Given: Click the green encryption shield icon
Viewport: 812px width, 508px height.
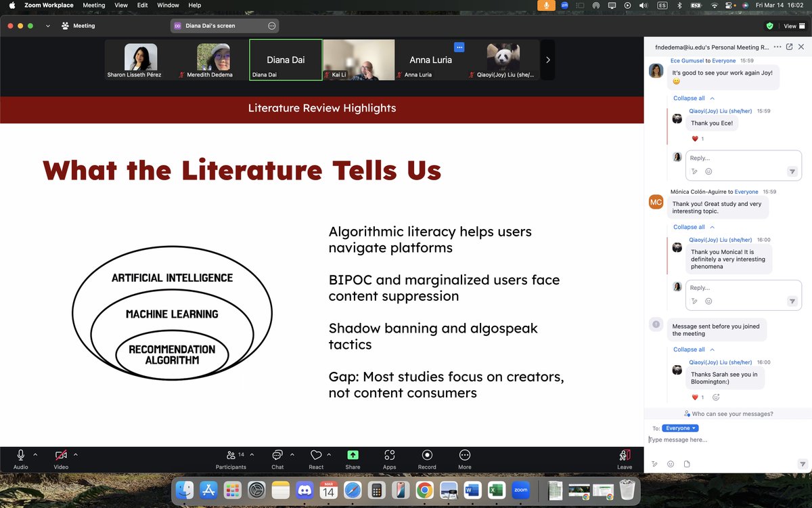Looking at the screenshot, I should pyautogui.click(x=769, y=26).
